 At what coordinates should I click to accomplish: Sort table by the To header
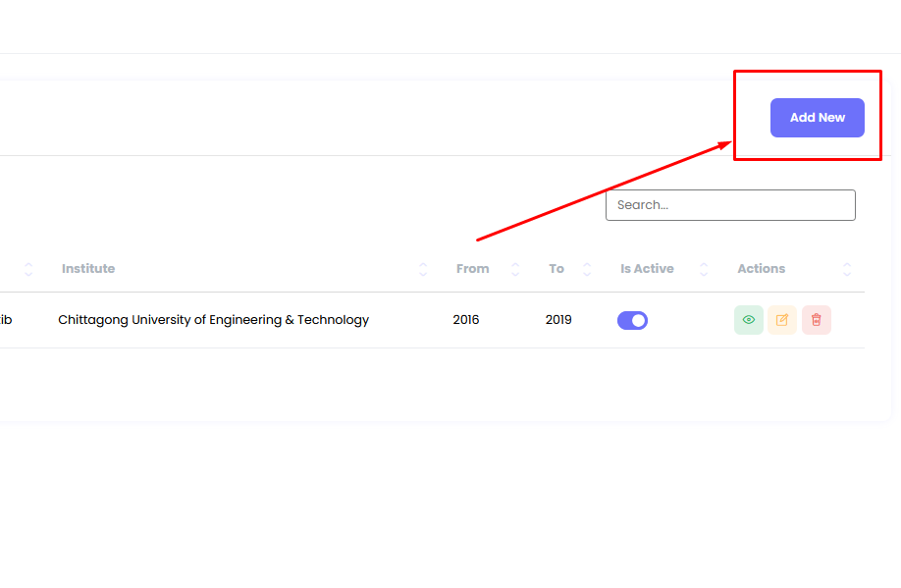[x=556, y=269]
